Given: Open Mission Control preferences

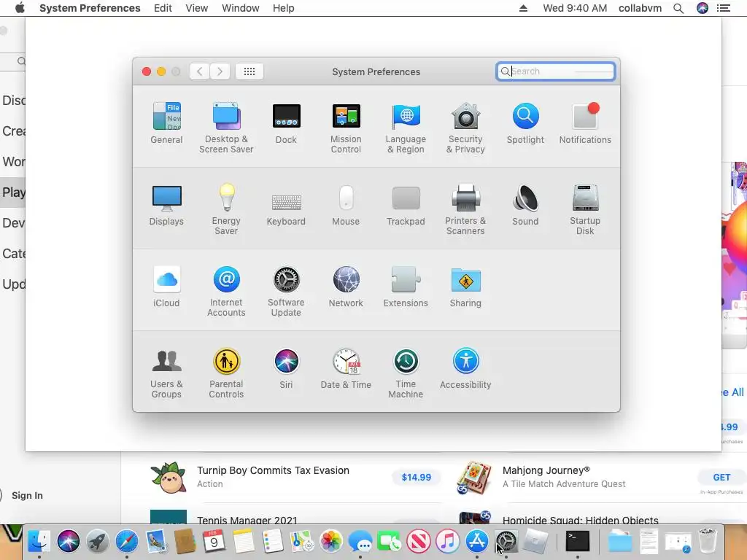Looking at the screenshot, I should (x=346, y=128).
